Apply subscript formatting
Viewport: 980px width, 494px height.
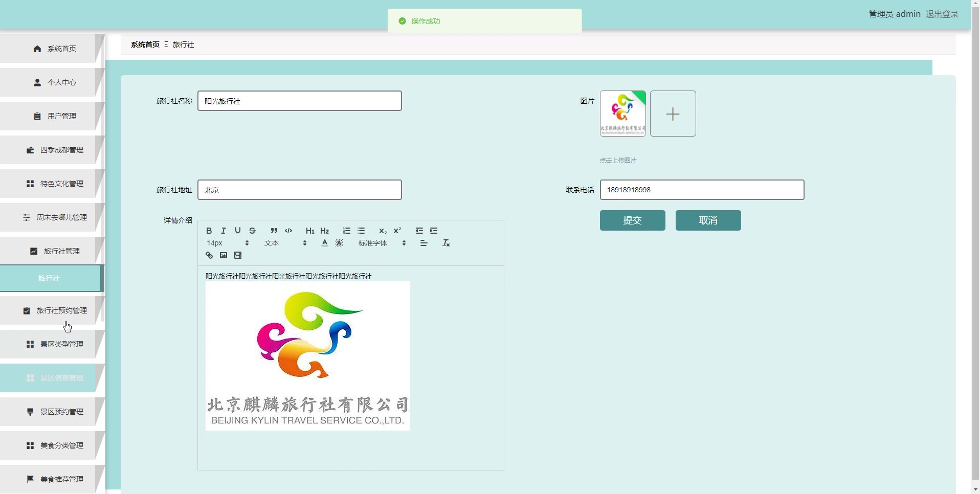click(383, 231)
